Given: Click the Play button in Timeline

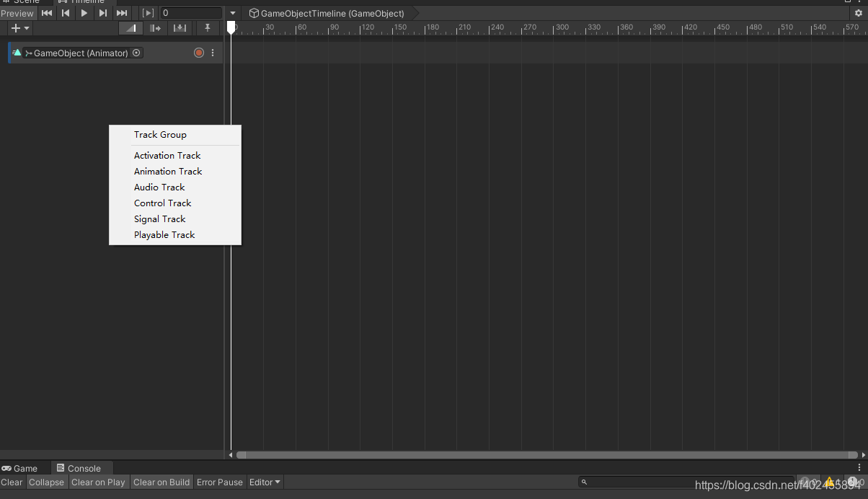Looking at the screenshot, I should tap(84, 12).
